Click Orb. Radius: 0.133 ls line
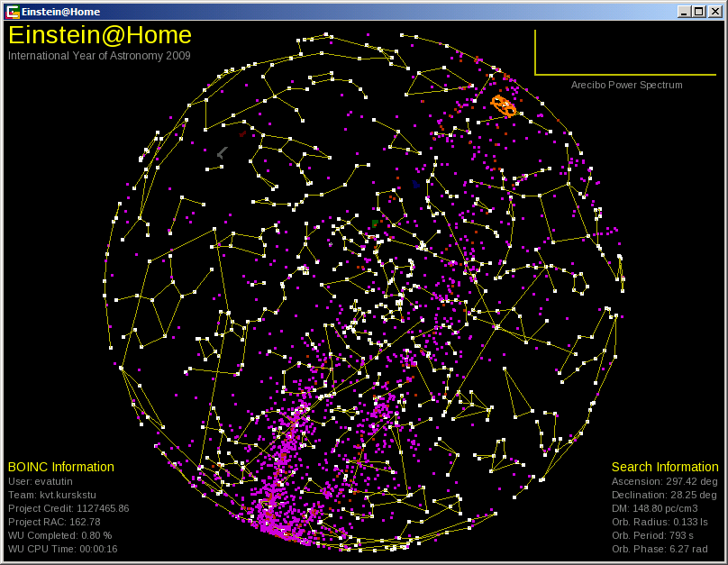The width and height of the screenshot is (728, 565). [x=660, y=522]
